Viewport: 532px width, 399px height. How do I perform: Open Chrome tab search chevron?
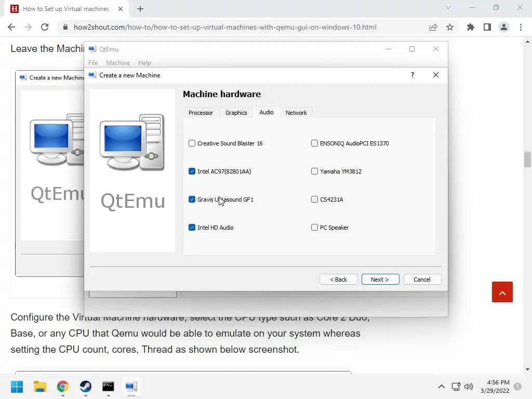[448, 7]
